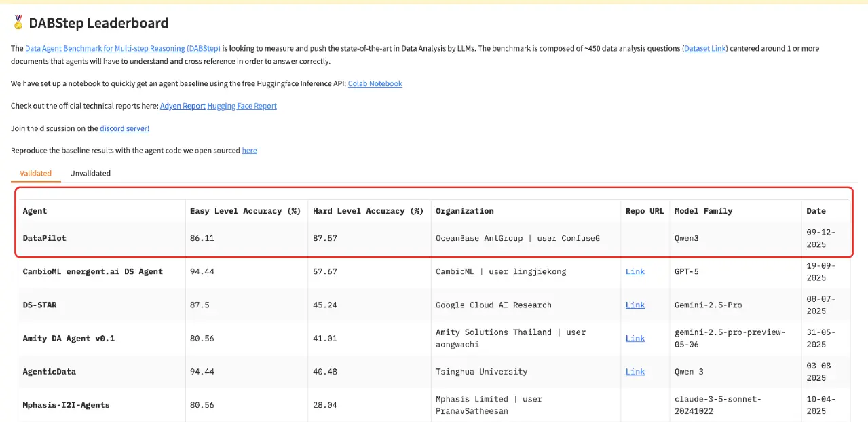Join via the discord server link
Screen dimensions: 868x422
click(124, 128)
